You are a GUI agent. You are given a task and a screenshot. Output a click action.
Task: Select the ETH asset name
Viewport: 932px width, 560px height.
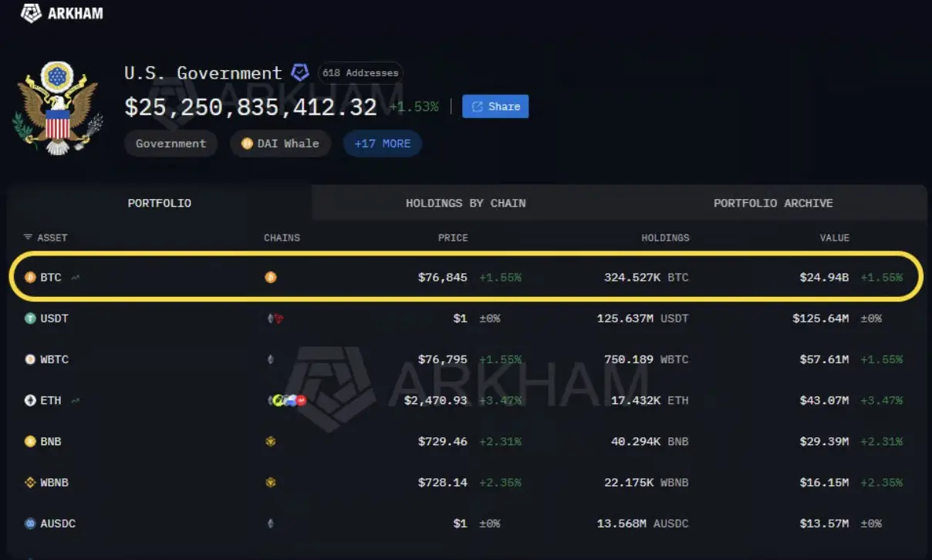tap(51, 400)
